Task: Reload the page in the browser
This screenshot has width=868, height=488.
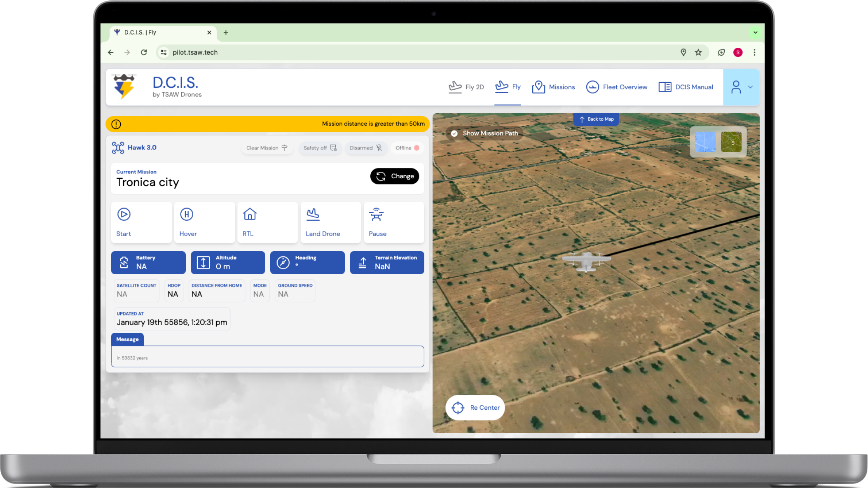Action: click(x=144, y=52)
